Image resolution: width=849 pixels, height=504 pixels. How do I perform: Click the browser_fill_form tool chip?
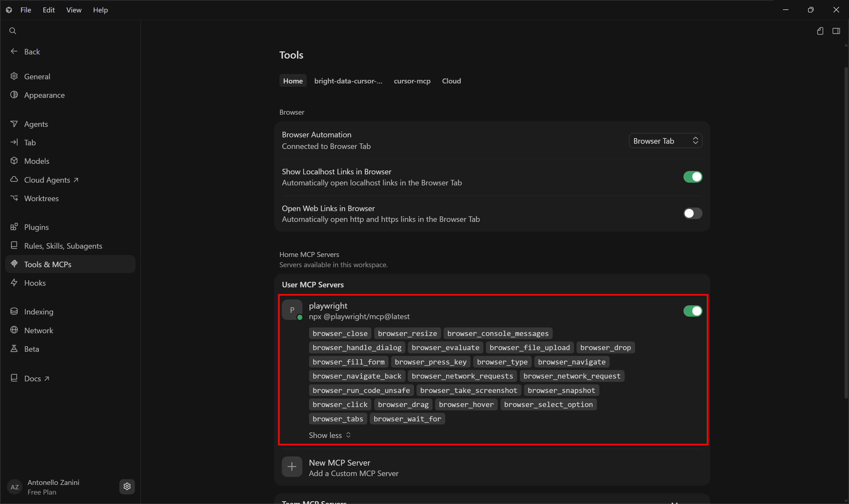[348, 362]
